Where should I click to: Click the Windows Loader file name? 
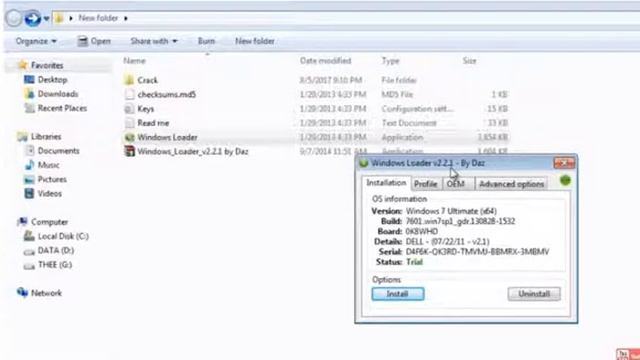pos(167,137)
